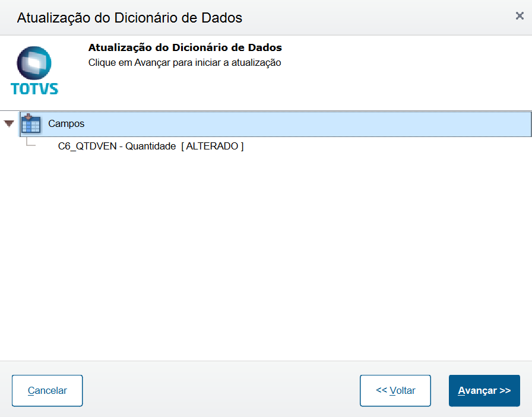
Task: Select the C6_QTDVEN field code
Action: [87, 146]
